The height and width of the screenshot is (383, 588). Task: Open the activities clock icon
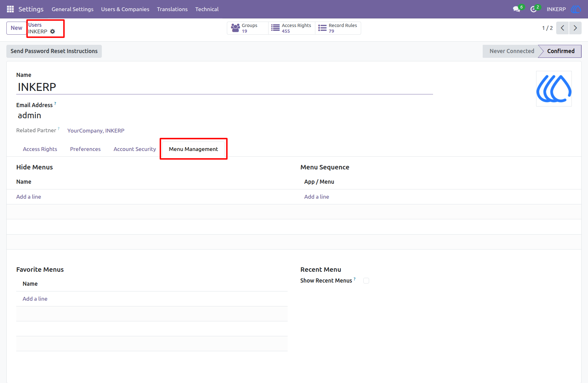(x=534, y=9)
